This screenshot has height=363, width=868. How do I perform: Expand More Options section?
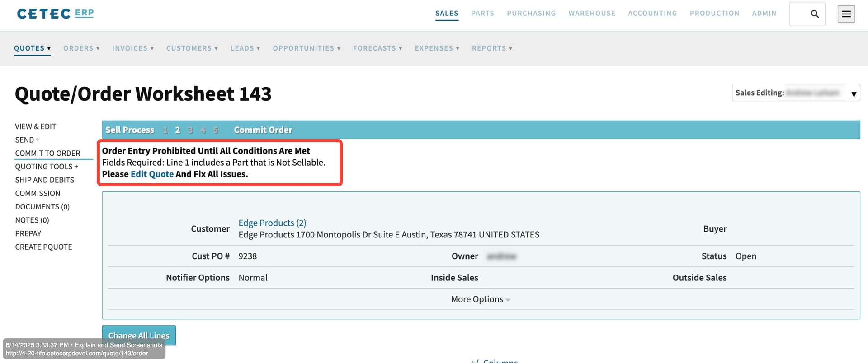pos(480,299)
